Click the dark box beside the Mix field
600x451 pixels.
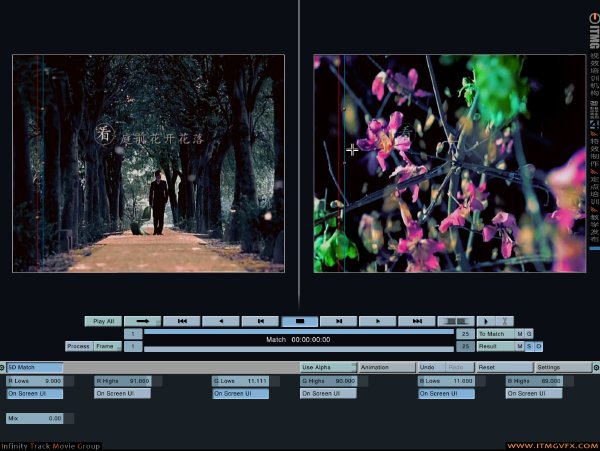pyautogui.click(x=69, y=418)
